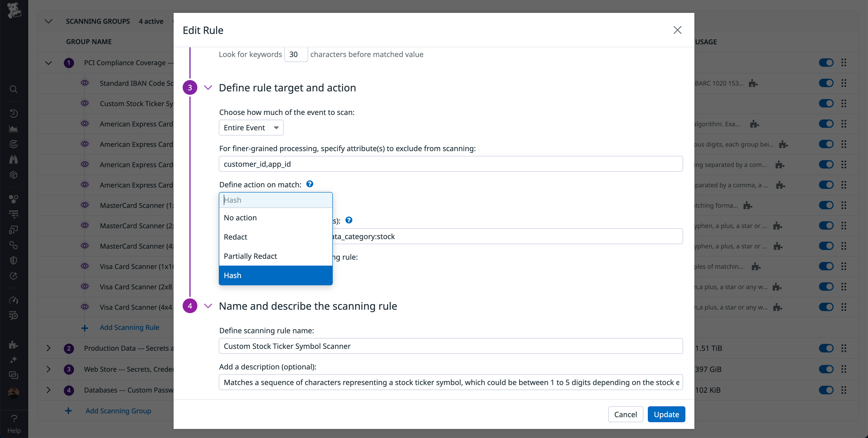Viewport: 868px width, 438px height.
Task: Click the user avatar at the sidebar bottom
Action: 14,393
